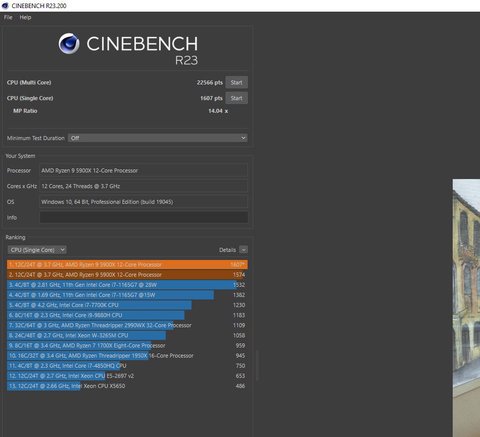Open the CPU (Single Core) ranking dropdown

click(x=37, y=250)
